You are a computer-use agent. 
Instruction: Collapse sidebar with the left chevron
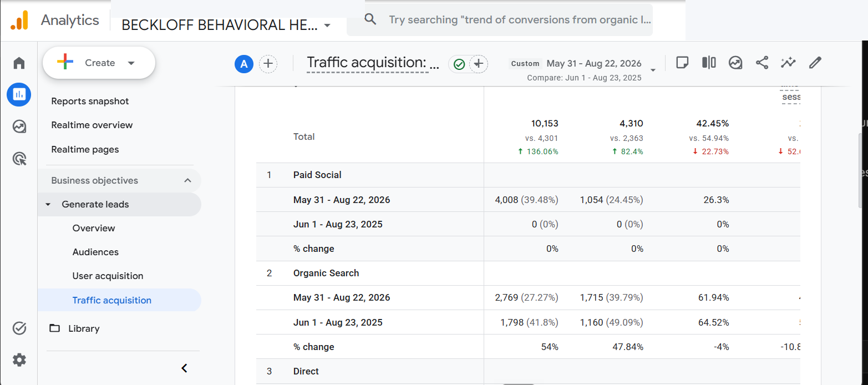(185, 368)
